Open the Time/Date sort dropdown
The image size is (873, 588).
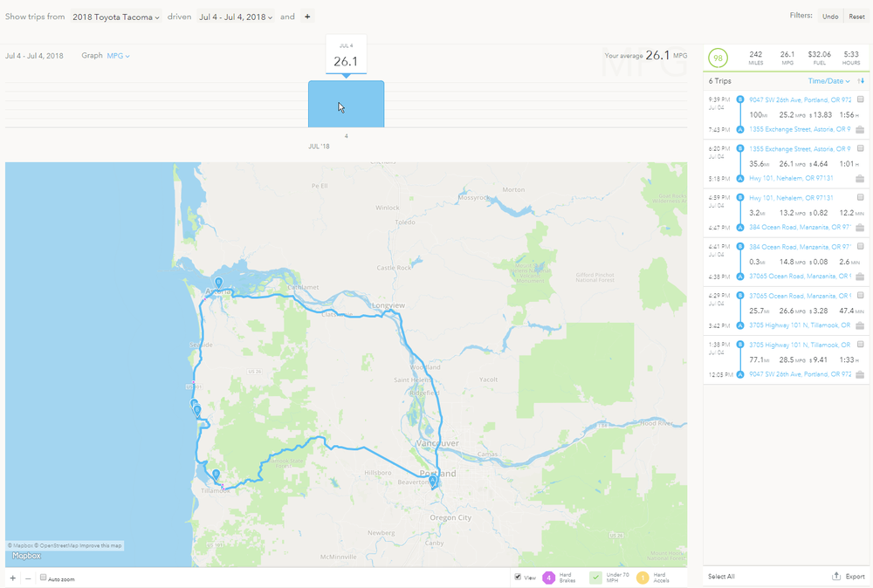(828, 81)
